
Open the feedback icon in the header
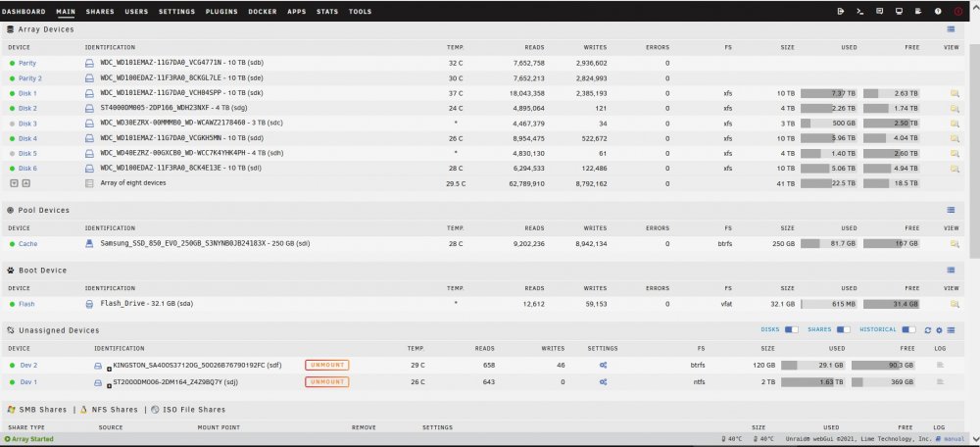879,11
